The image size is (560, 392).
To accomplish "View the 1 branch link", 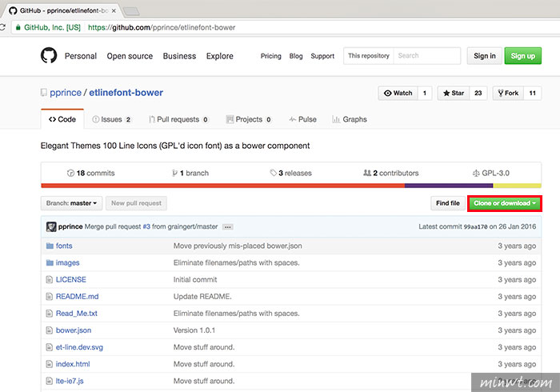I will [x=190, y=173].
